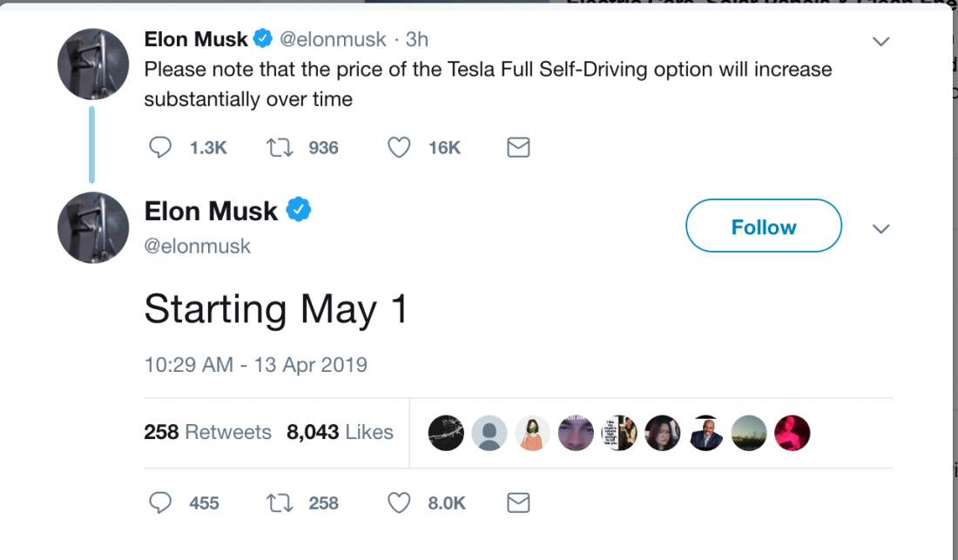Open the 10:29 AM - 13 Apr 2019 timestamp
This screenshot has height=560, width=958.
click(x=255, y=365)
